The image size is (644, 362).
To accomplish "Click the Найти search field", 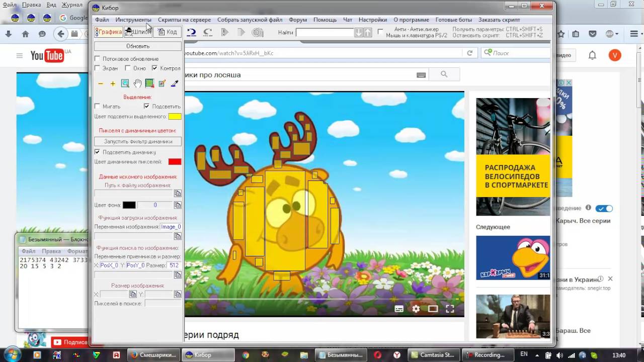I will 325,32.
